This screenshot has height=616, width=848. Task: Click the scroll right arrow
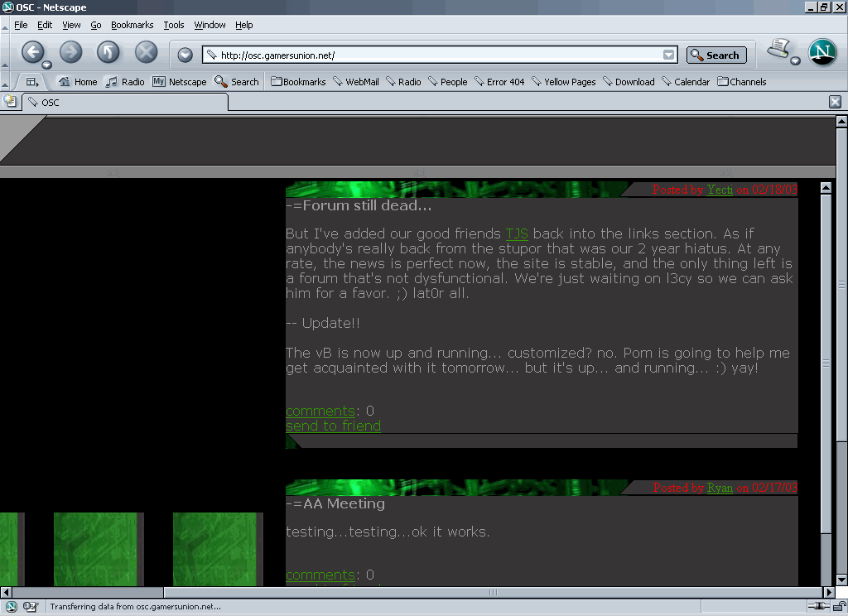[x=829, y=592]
